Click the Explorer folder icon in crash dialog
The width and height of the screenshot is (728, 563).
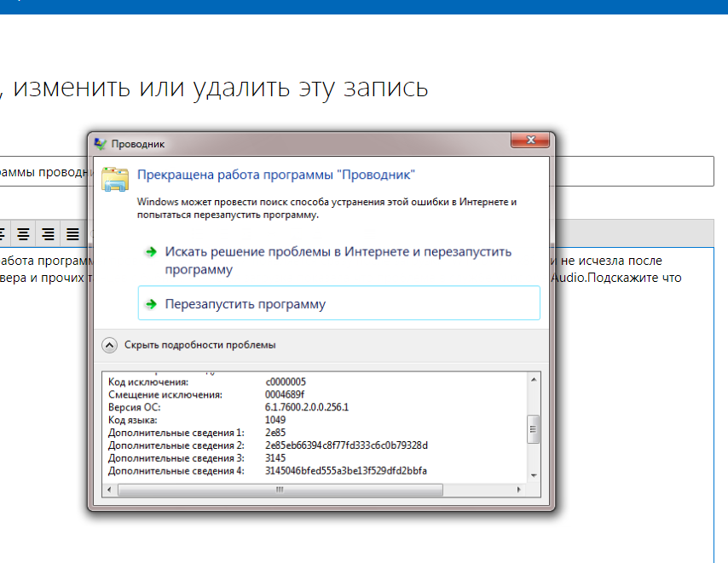click(115, 179)
